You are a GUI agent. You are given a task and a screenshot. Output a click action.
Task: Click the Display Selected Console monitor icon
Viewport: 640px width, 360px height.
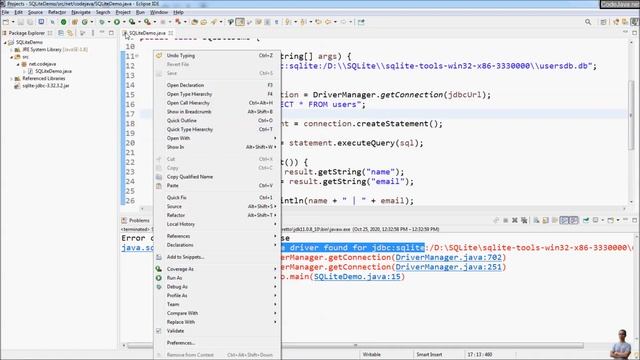click(595, 220)
